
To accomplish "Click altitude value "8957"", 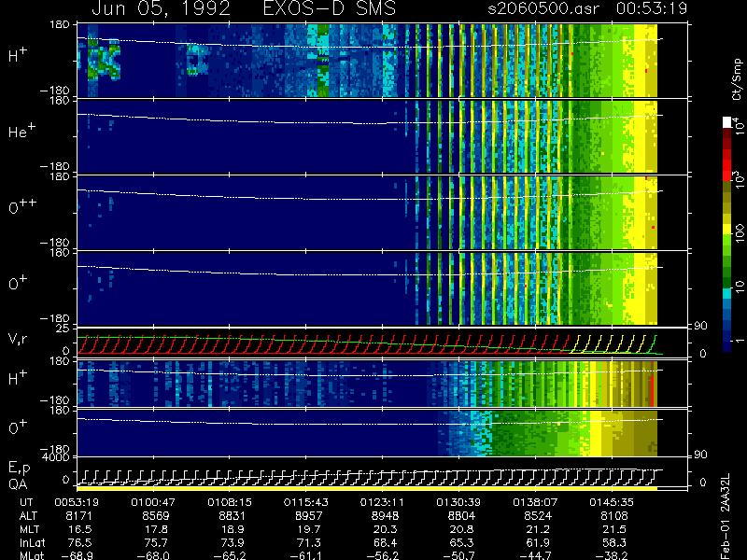I will pos(309,516).
